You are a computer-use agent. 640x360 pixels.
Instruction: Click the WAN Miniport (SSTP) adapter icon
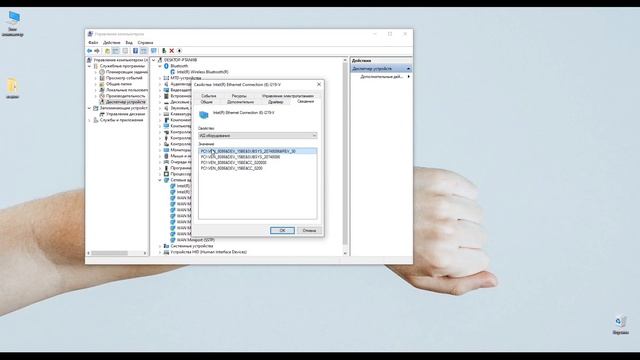coord(173,240)
